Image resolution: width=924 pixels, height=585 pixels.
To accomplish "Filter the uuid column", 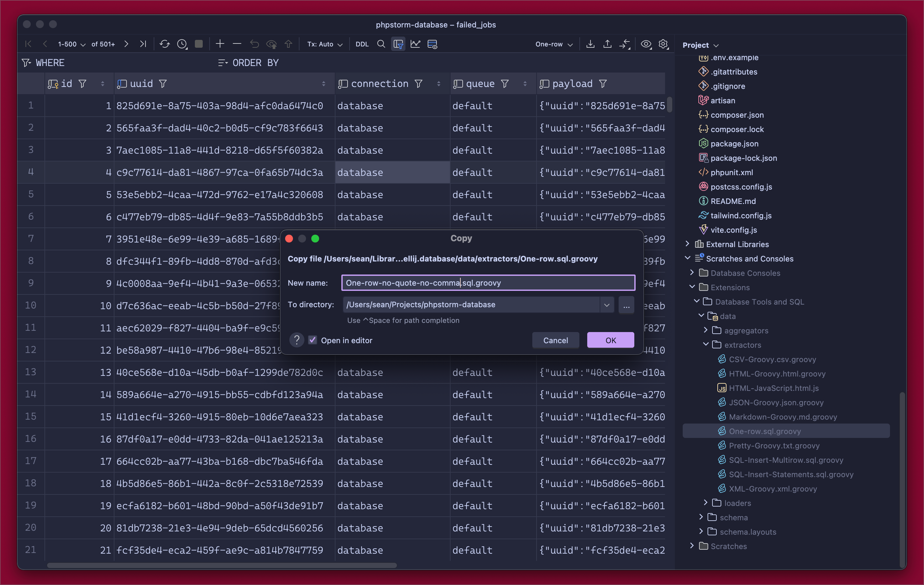I will [x=163, y=84].
